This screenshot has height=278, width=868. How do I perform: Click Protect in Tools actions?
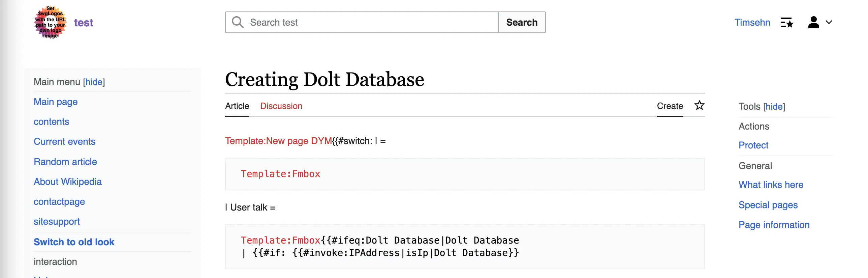(x=753, y=145)
